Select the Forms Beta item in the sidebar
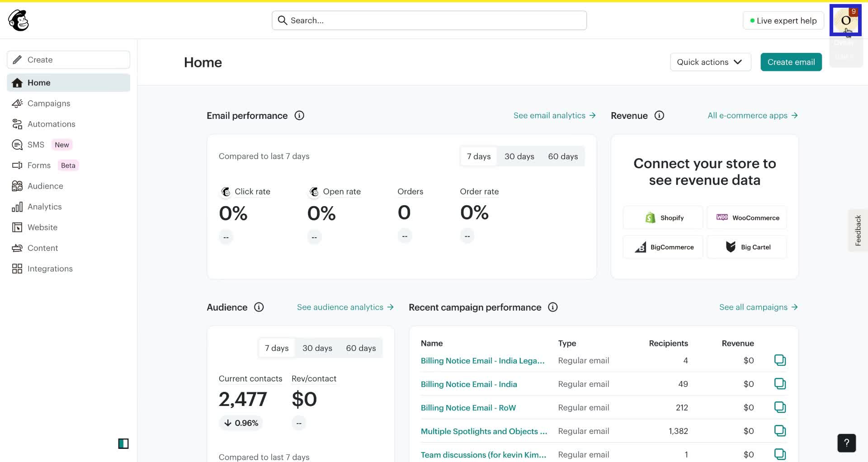868x462 pixels. 40,165
